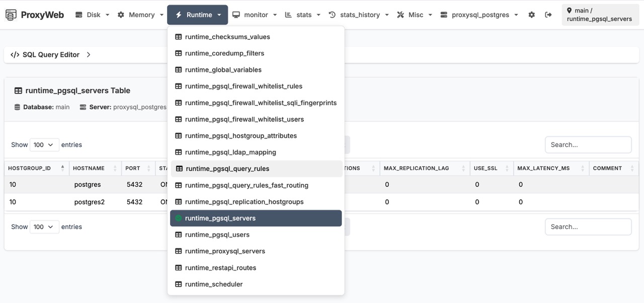Click the bottom Search input field
Viewport: 644px width, 303px height.
[x=588, y=226]
